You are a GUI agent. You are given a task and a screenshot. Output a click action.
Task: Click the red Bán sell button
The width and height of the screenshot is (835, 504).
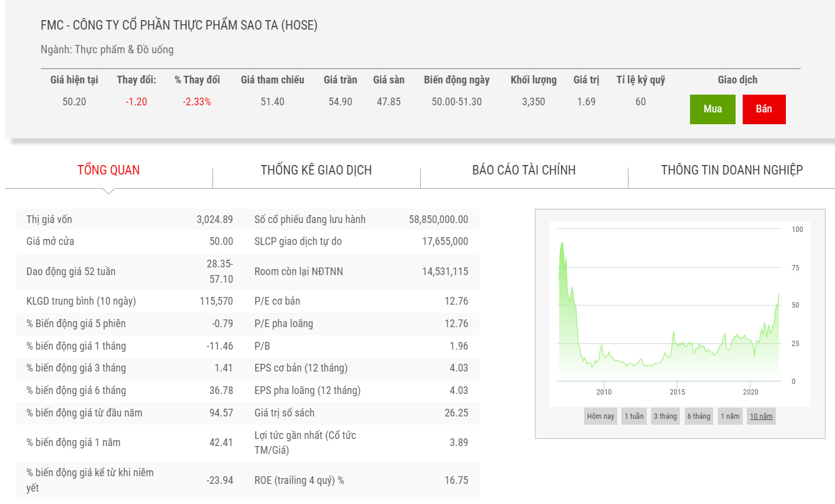[x=763, y=109]
